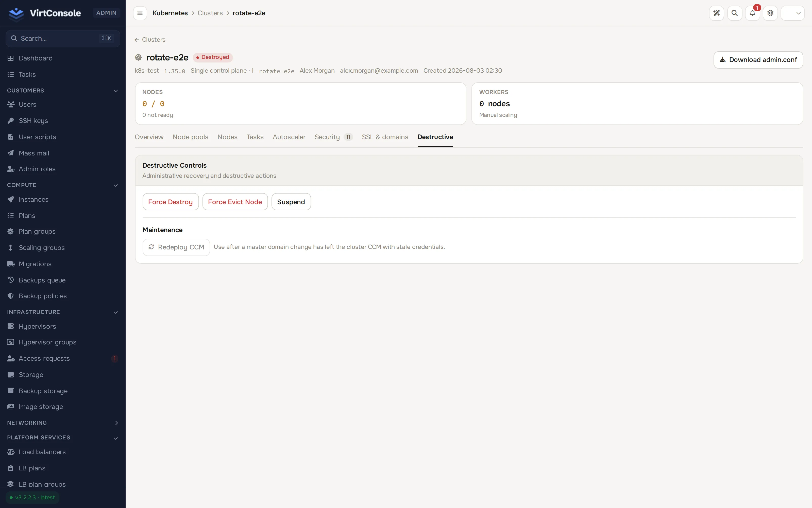
Task: Open Hypervisors in sidebar
Action: pos(63,327)
